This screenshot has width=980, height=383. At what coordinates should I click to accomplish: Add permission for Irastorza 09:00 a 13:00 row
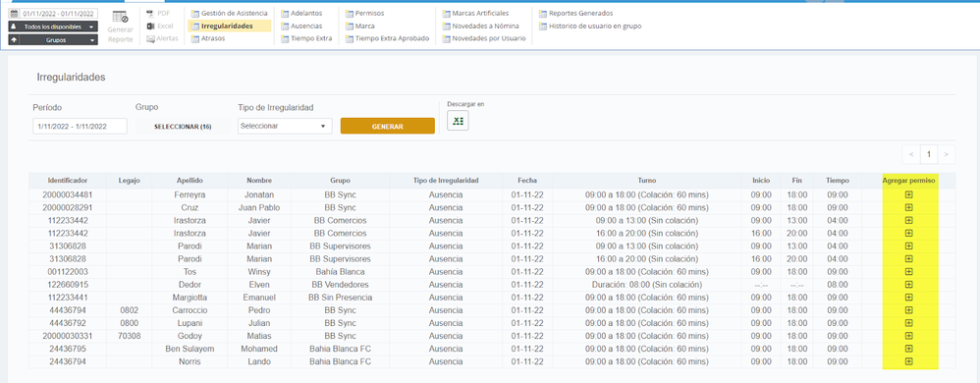[x=908, y=221]
